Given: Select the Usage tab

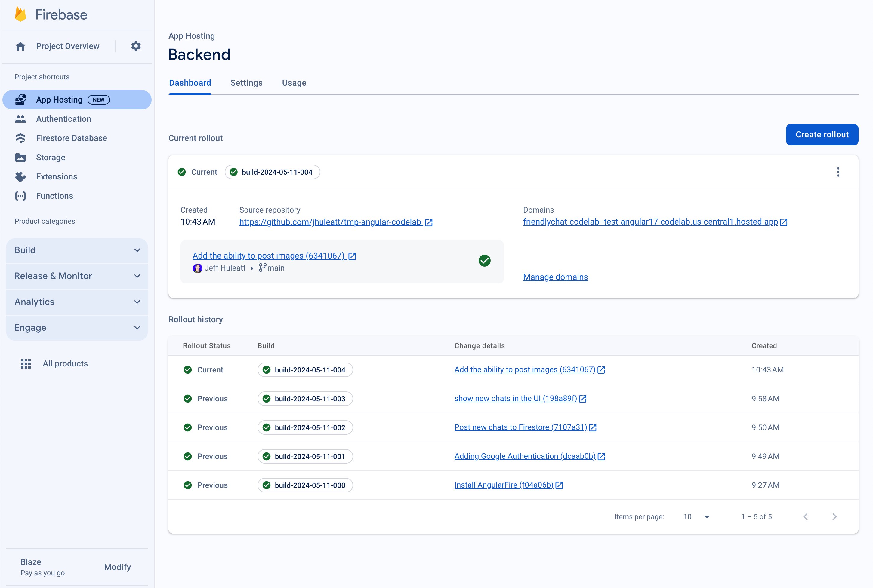Looking at the screenshot, I should (294, 83).
